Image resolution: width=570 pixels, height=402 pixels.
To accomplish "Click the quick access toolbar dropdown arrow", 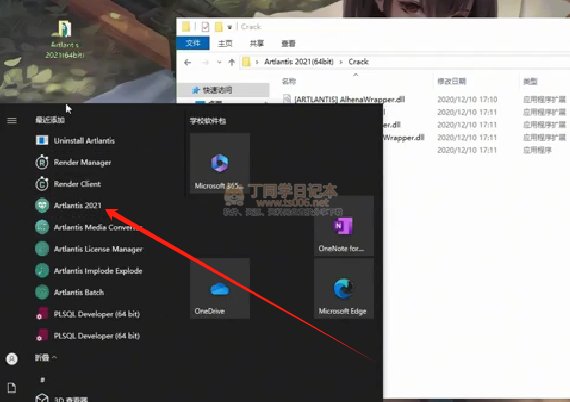I will click(230, 27).
